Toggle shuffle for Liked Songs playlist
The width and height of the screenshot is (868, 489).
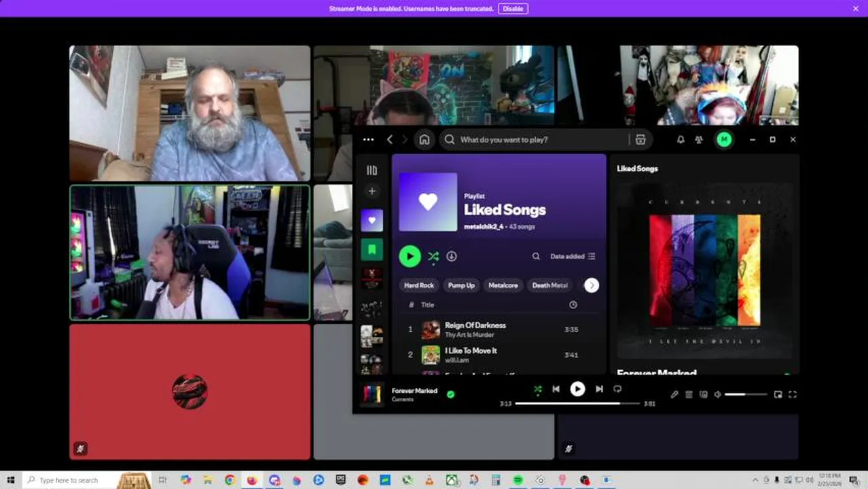433,256
